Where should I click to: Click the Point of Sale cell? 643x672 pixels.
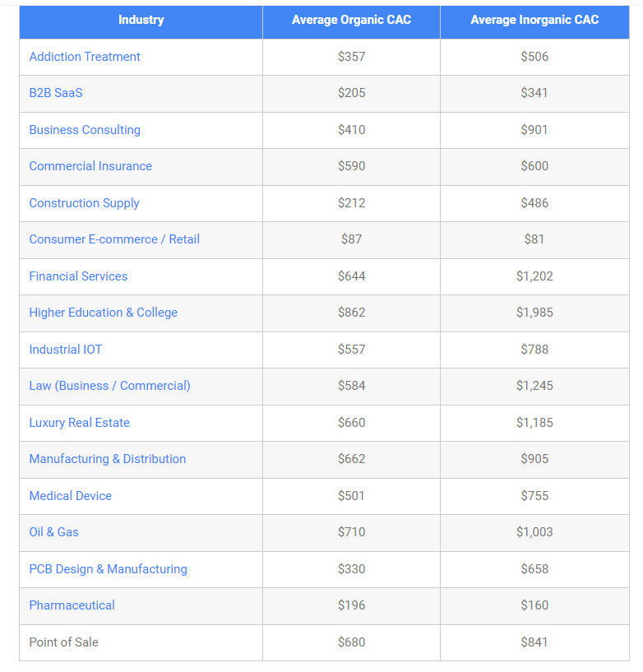tap(63, 642)
